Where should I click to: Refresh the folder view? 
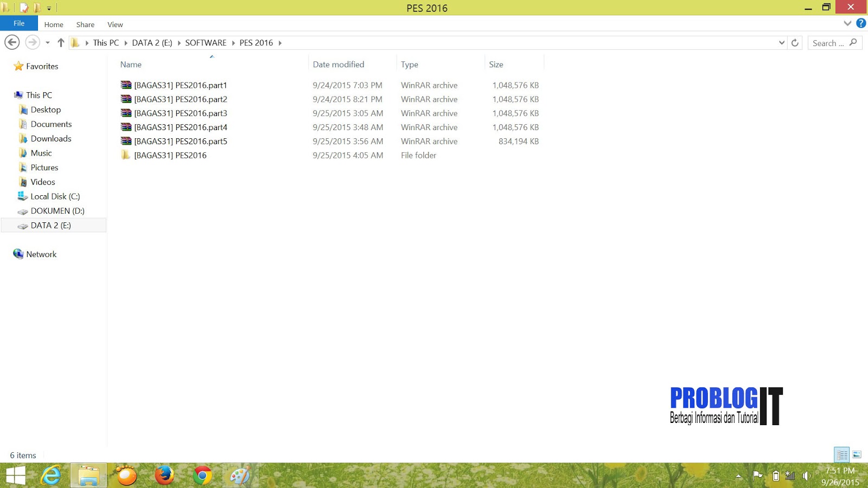click(795, 43)
